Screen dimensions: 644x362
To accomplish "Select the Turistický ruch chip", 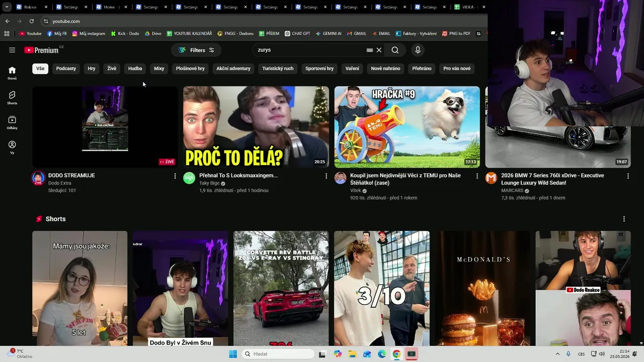I will click(x=278, y=68).
